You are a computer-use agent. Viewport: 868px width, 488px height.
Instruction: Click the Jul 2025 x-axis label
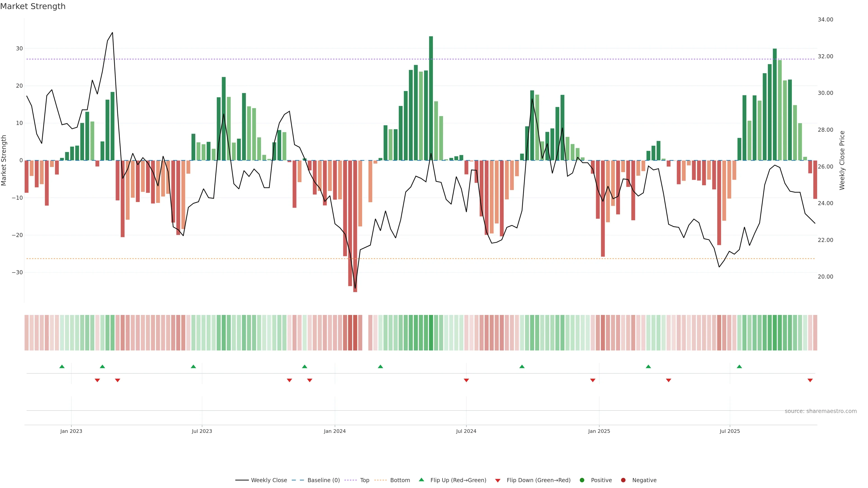(729, 431)
